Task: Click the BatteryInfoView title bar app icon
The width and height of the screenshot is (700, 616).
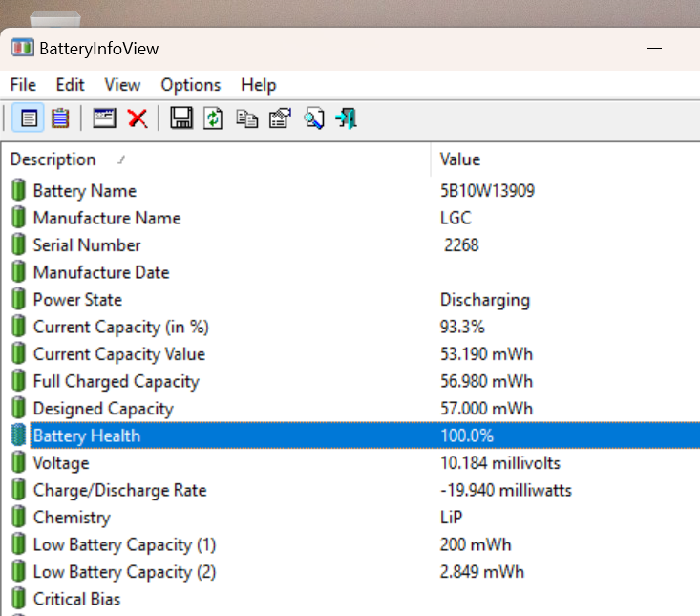Action: point(23,48)
